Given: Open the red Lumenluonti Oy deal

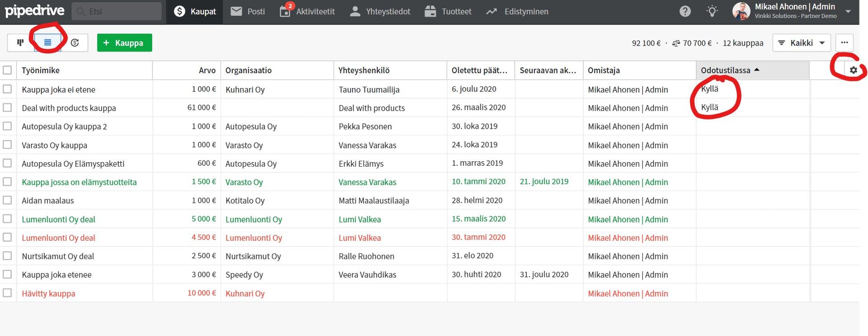Looking at the screenshot, I should (58, 238).
